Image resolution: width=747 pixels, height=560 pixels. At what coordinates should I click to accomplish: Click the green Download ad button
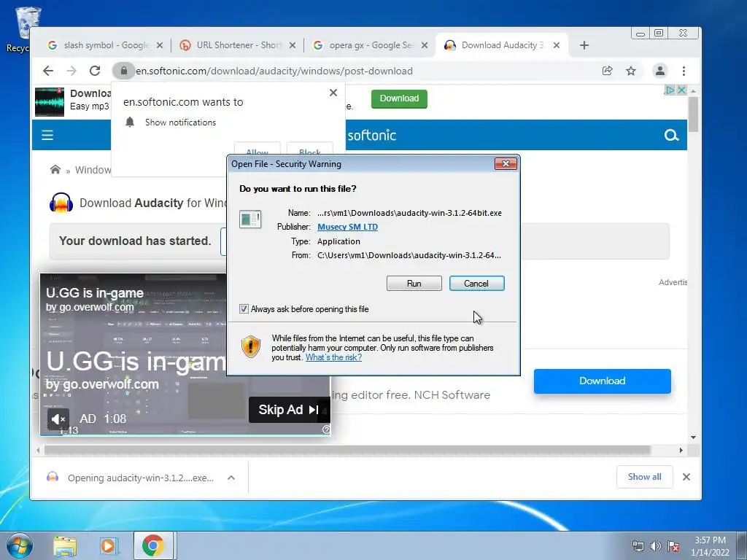(x=399, y=98)
